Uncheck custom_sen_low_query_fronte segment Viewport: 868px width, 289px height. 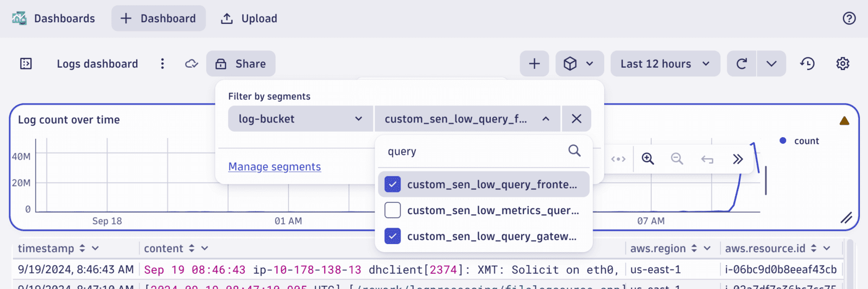pos(392,184)
